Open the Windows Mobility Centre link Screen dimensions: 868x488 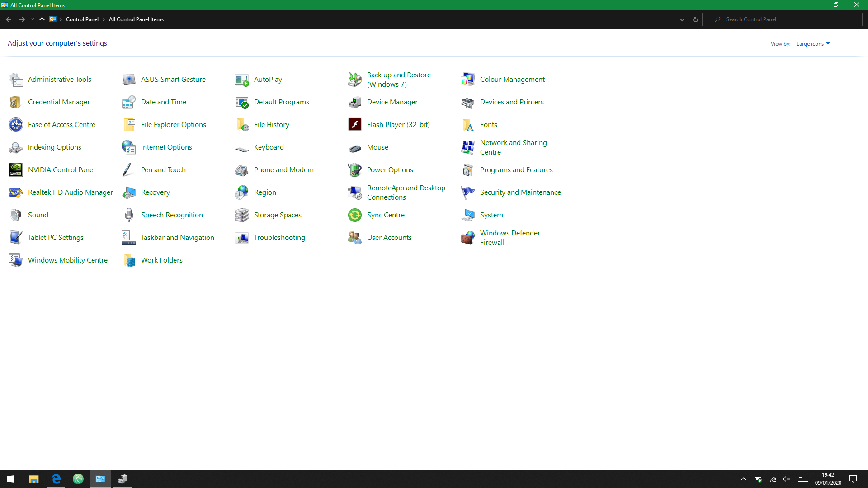click(68, 260)
